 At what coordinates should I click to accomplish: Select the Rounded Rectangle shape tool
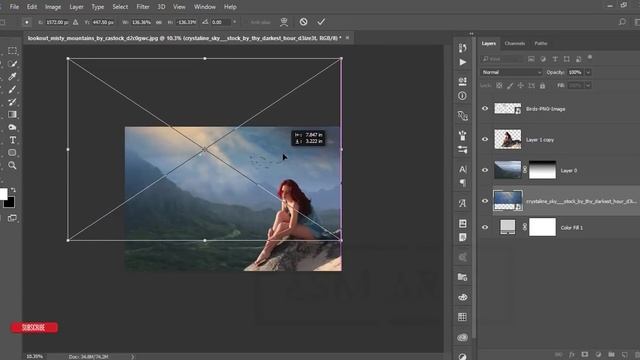click(x=12, y=153)
